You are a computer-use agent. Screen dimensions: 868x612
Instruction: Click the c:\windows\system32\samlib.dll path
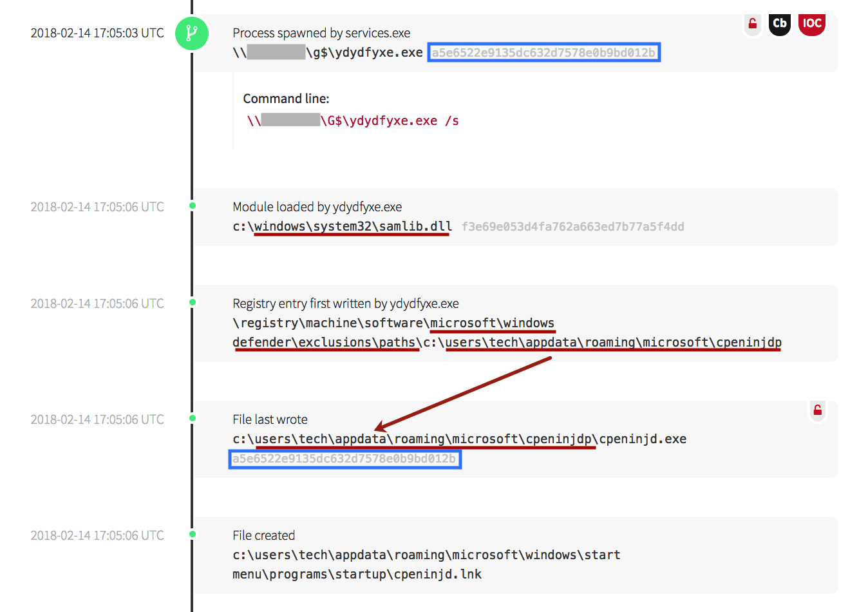[x=342, y=227]
